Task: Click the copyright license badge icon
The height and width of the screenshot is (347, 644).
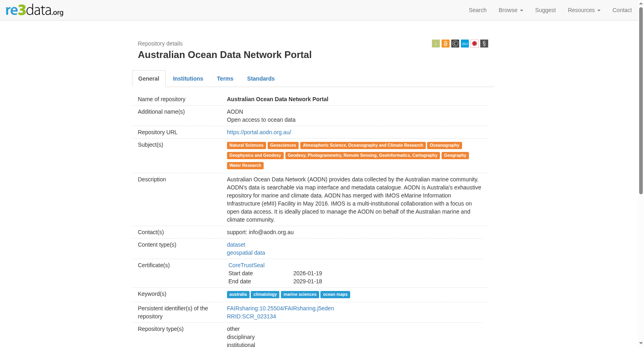Action: tap(455, 44)
